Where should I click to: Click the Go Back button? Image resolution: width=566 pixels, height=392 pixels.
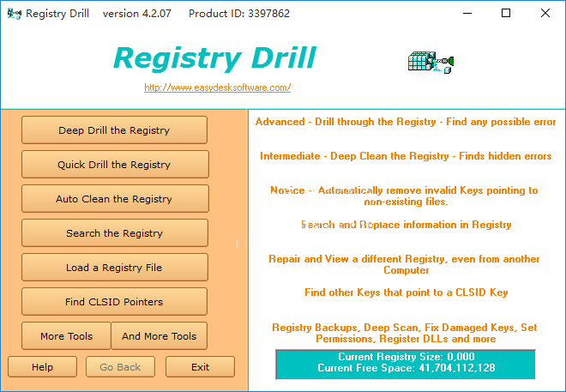coord(120,367)
